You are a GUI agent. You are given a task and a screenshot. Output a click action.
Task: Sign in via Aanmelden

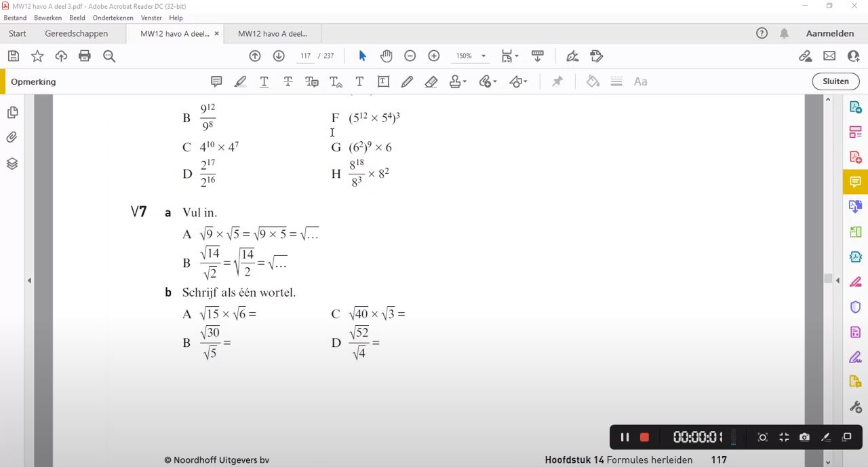[x=830, y=33]
